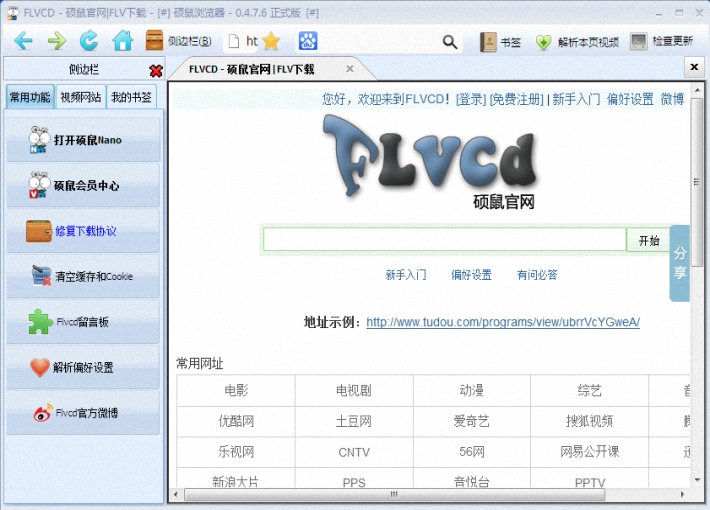Close the sidebar with the red X
This screenshot has height=510, width=710.
(x=156, y=70)
